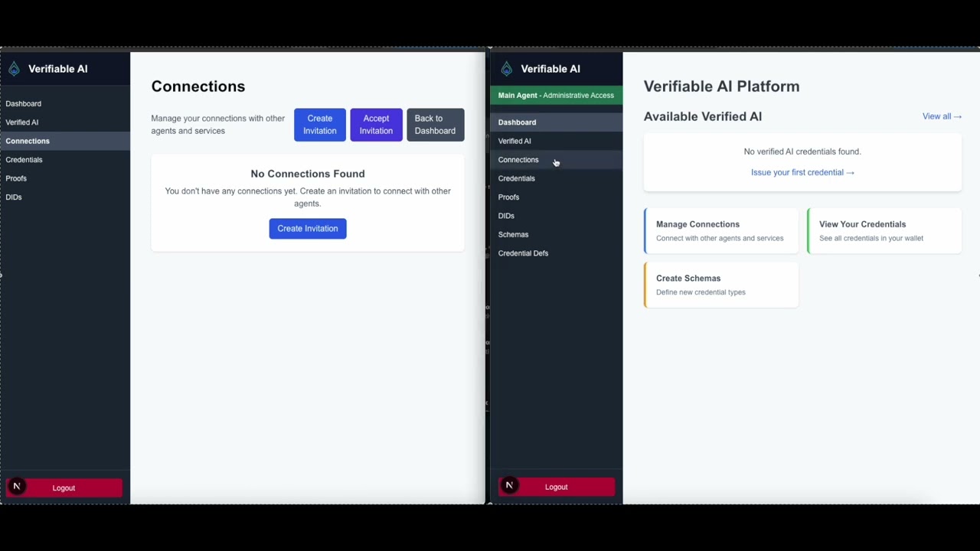980x551 pixels.
Task: Open Verified AI in the right window sidebar
Action: click(557, 141)
